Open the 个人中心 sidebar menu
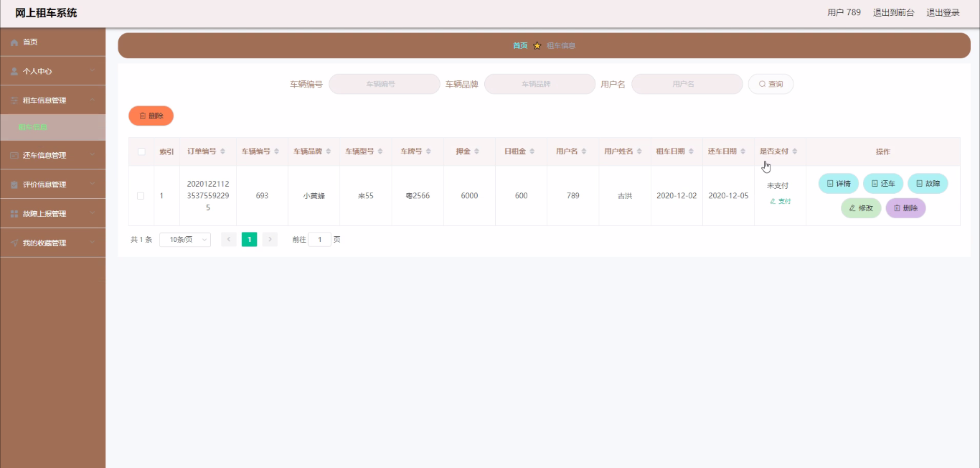The width and height of the screenshot is (980, 468). (x=52, y=71)
